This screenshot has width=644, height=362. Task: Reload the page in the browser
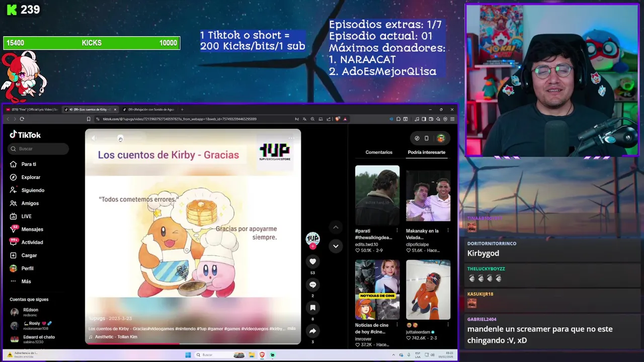22,119
